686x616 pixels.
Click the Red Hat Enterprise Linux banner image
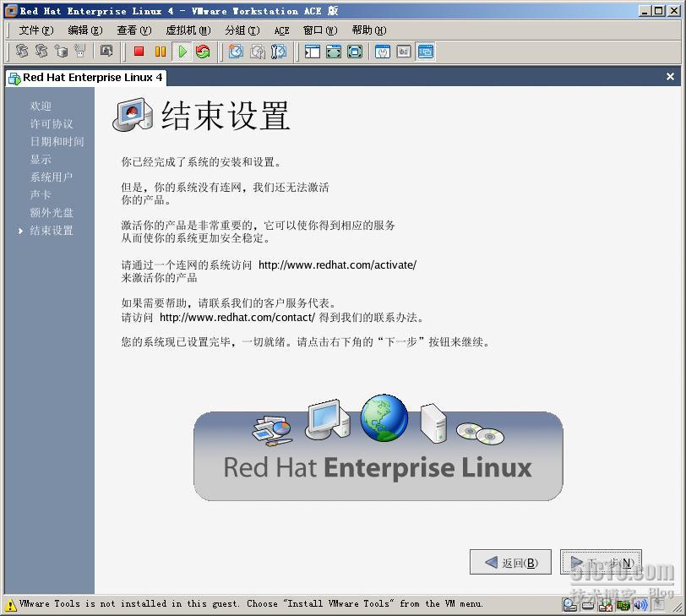coord(378,448)
